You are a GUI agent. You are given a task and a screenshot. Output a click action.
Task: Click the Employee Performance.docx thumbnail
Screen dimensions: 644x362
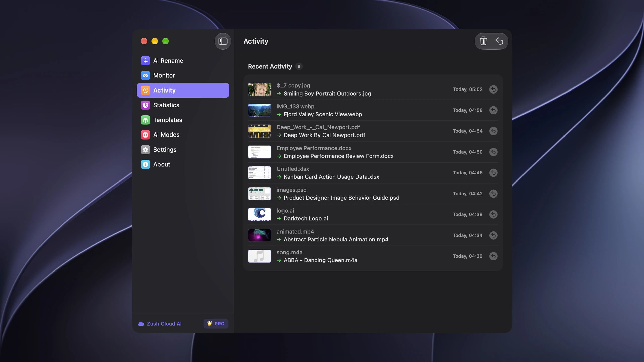coord(259,152)
